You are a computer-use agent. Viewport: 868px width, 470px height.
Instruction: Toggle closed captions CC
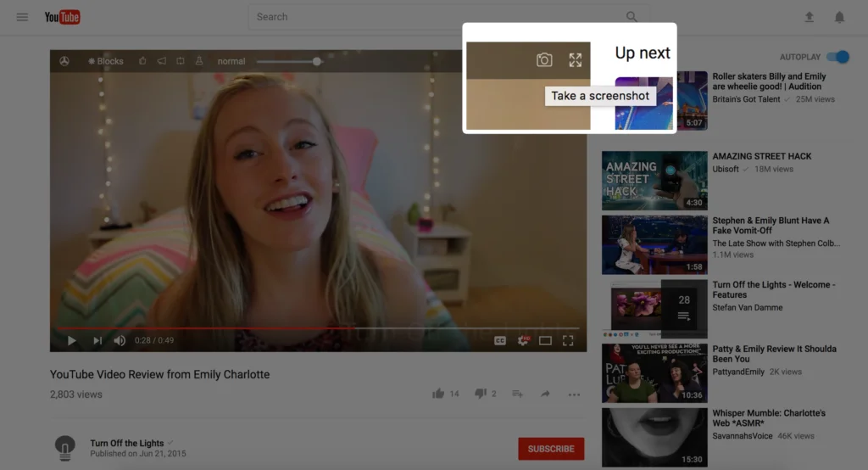click(x=500, y=341)
